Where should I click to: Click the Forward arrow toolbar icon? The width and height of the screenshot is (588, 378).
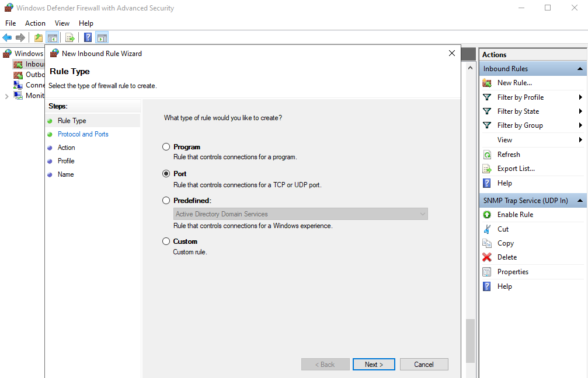coord(20,37)
